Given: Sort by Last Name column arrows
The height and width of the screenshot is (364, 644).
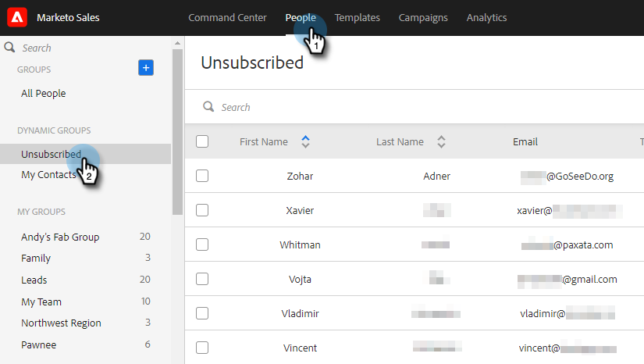Looking at the screenshot, I should pos(441,141).
